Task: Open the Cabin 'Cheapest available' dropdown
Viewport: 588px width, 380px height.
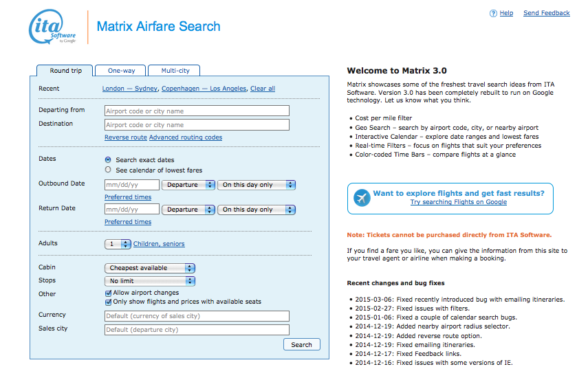Action: [x=150, y=268]
